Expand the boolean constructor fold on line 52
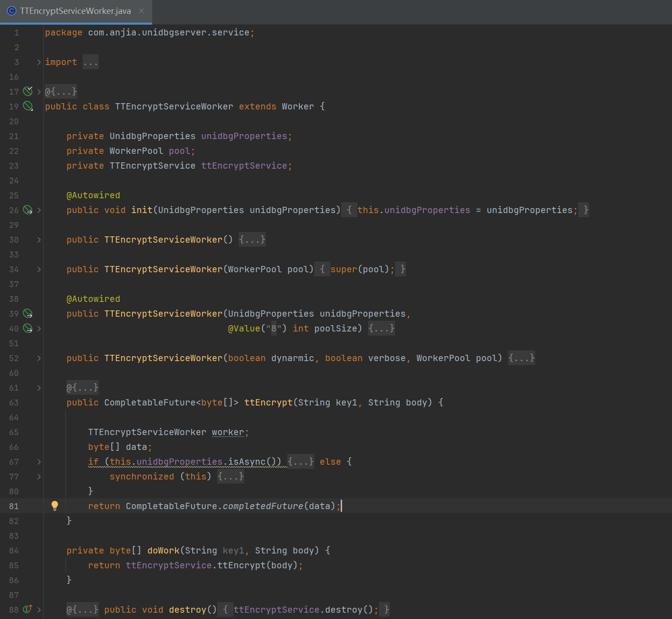This screenshot has width=672, height=619. coord(39,358)
